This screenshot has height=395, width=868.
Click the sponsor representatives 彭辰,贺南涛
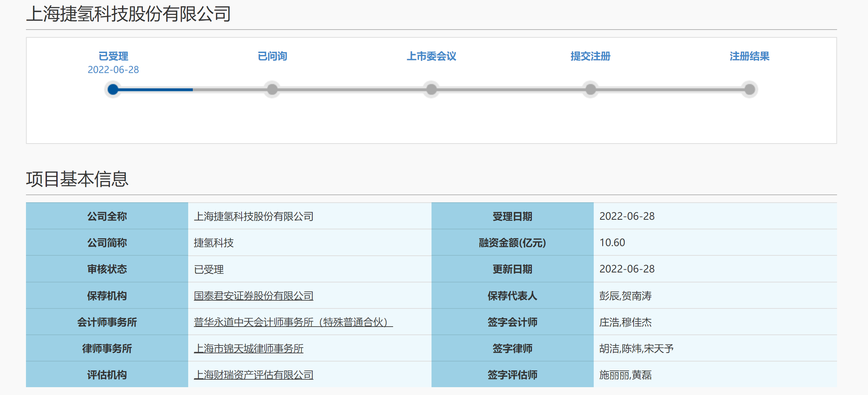pyautogui.click(x=625, y=296)
